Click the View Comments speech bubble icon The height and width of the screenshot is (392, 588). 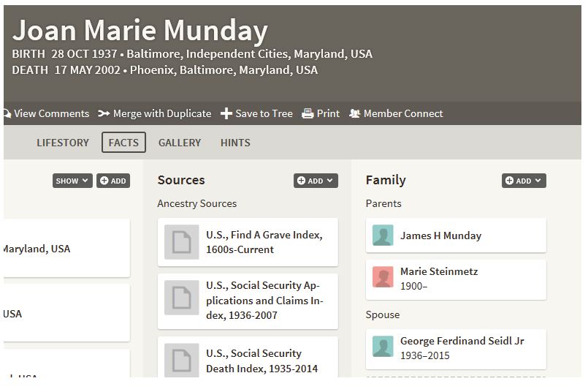click(7, 113)
